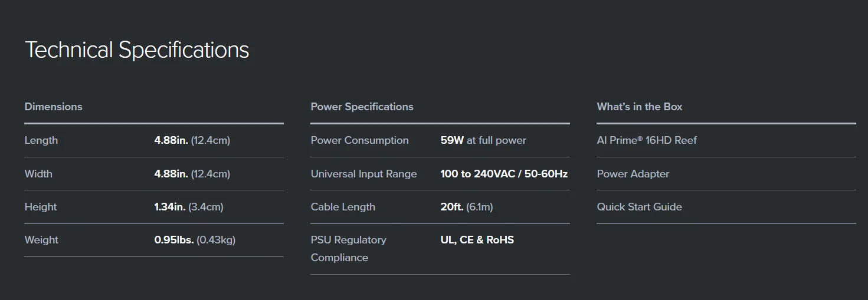Screen dimensions: 868x300
Task: Click the Quick Start Guide item
Action: (x=639, y=207)
